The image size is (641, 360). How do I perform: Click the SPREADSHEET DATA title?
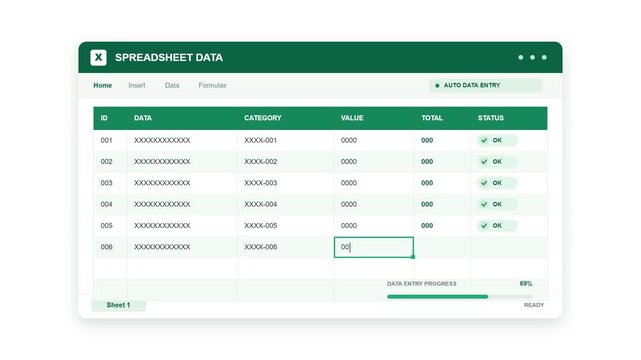click(x=169, y=58)
